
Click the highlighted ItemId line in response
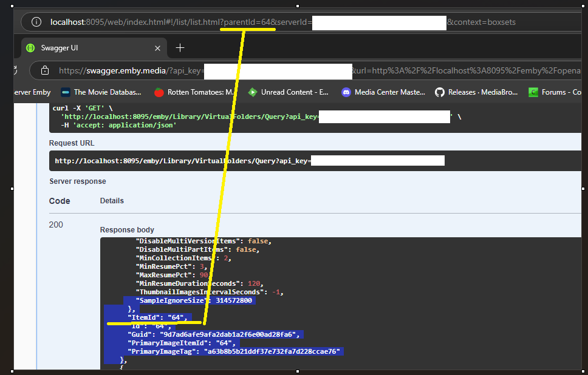point(159,317)
